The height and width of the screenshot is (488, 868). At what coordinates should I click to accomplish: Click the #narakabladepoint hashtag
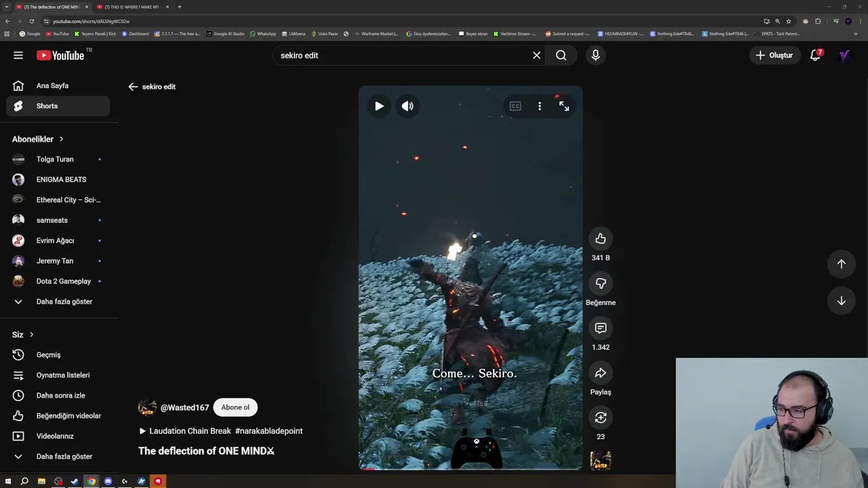269,431
